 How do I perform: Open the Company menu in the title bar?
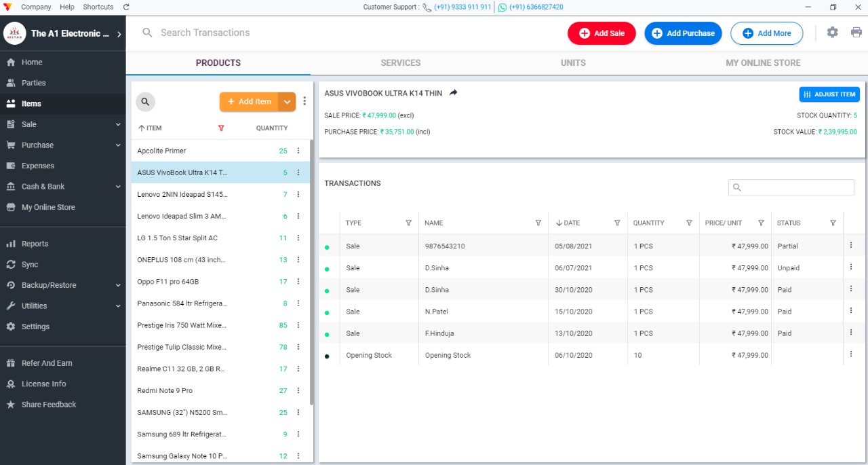point(35,7)
